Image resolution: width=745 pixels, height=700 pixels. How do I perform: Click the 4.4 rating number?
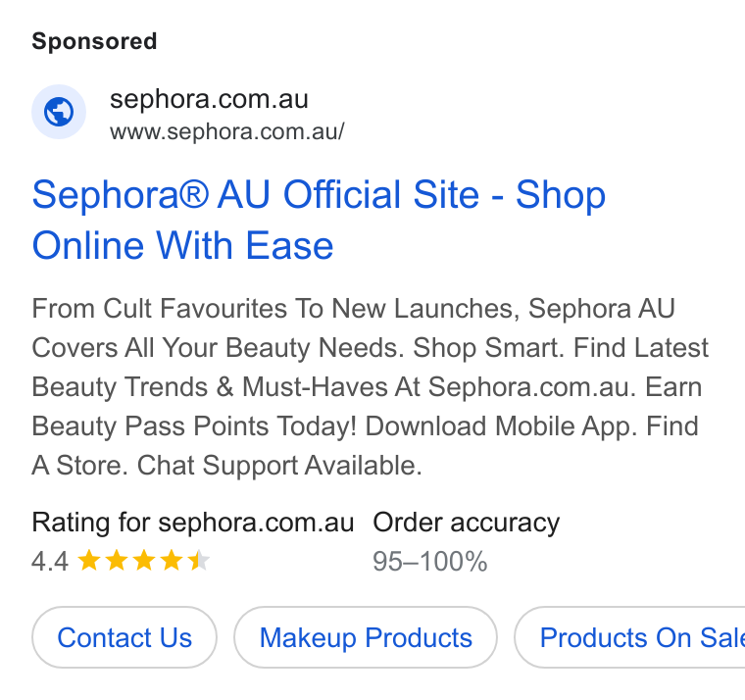(x=50, y=561)
